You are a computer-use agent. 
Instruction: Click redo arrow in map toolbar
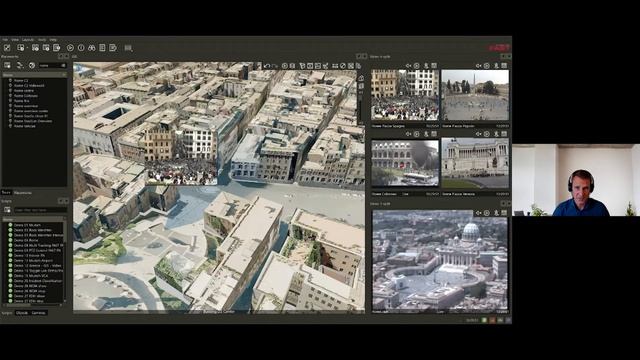[275, 66]
